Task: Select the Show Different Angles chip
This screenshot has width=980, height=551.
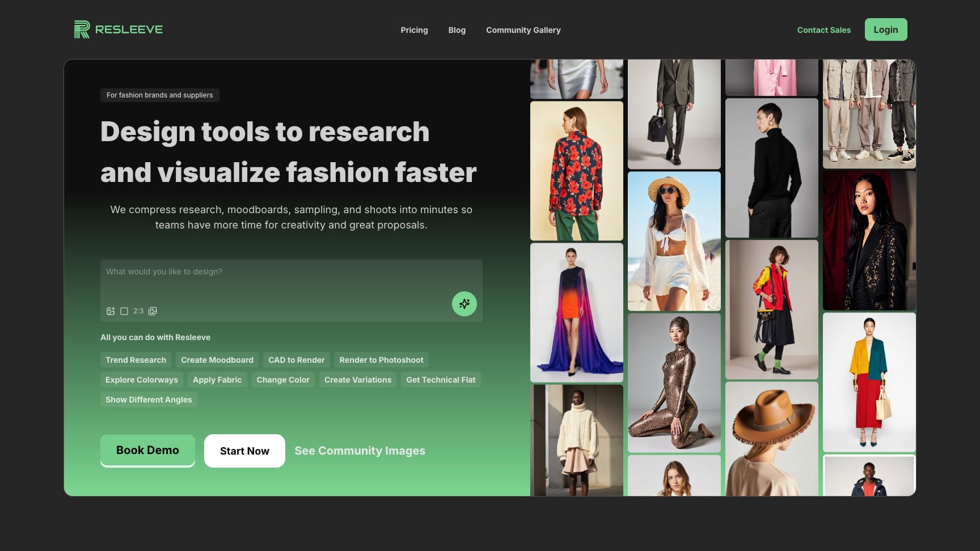Action: [x=149, y=400]
